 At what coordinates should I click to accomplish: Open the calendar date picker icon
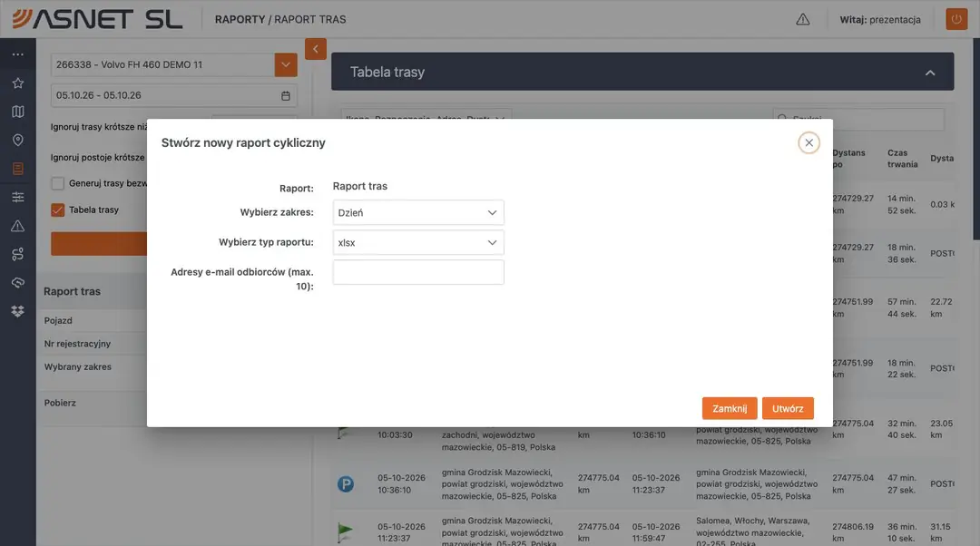[286, 95]
